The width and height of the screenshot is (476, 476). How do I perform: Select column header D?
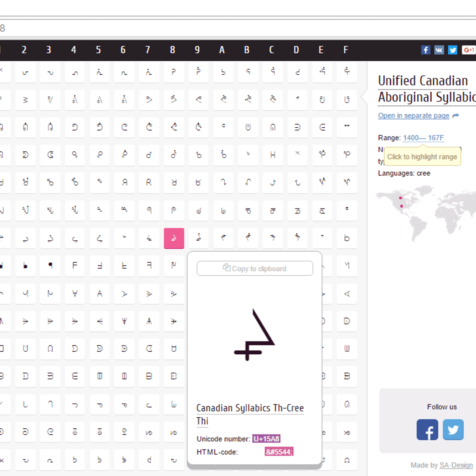click(296, 50)
